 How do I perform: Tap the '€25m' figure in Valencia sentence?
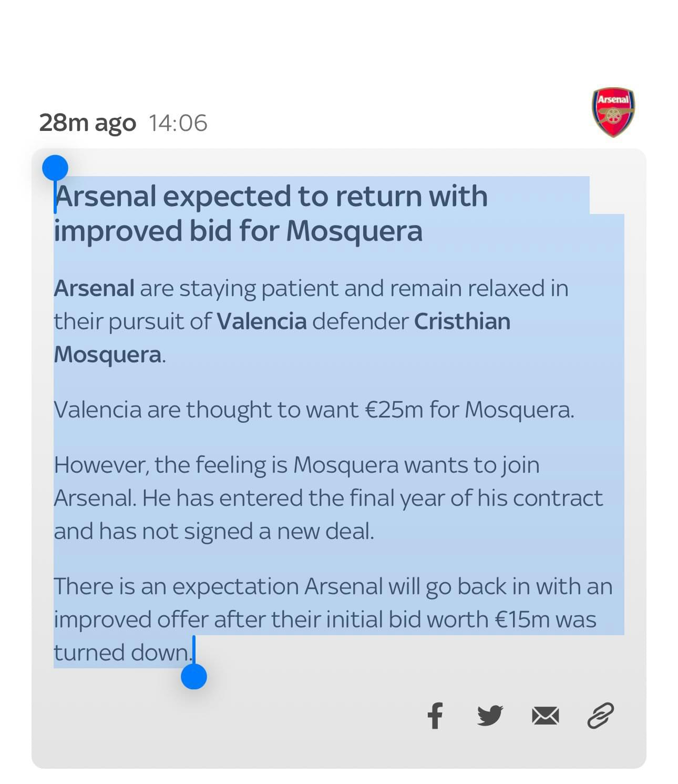coord(394,410)
